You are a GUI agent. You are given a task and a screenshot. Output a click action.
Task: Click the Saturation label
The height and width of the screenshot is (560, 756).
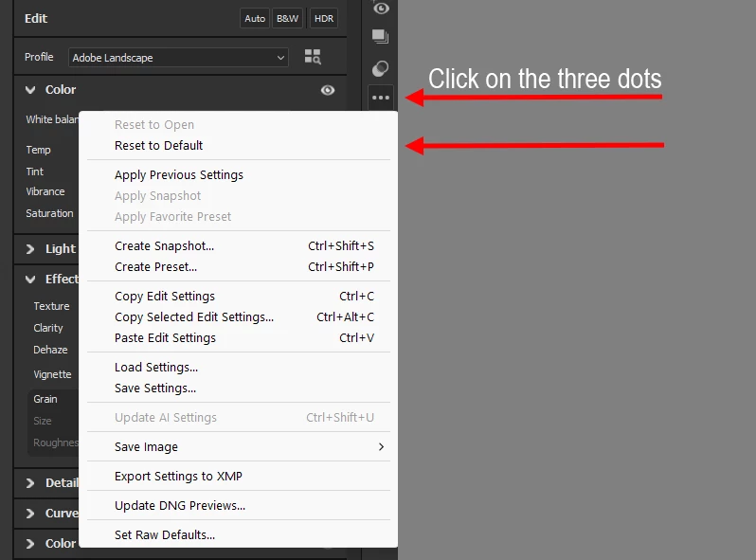(x=49, y=213)
